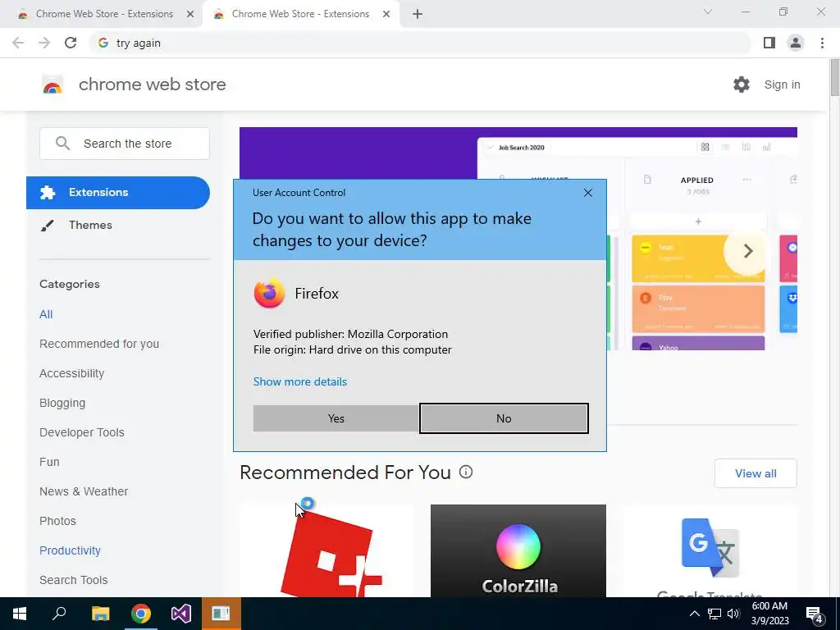Open the network tray icon
Image resolution: width=840 pixels, height=630 pixels.
tap(714, 614)
